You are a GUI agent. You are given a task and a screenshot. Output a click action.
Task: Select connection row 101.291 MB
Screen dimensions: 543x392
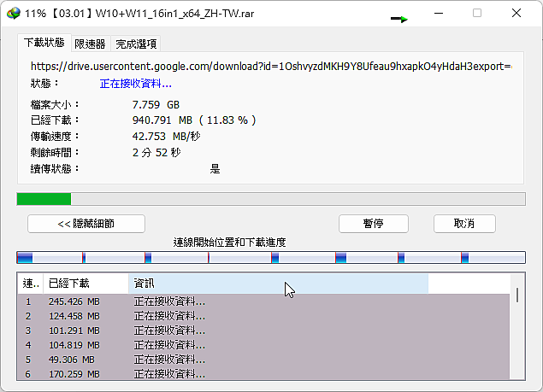point(263,331)
